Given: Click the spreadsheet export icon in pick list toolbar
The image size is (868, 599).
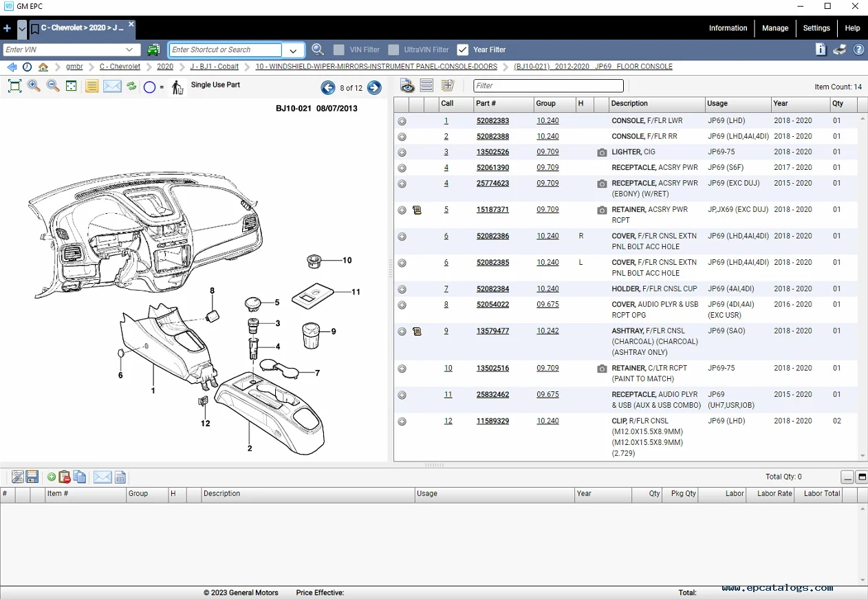Looking at the screenshot, I should (x=120, y=477).
